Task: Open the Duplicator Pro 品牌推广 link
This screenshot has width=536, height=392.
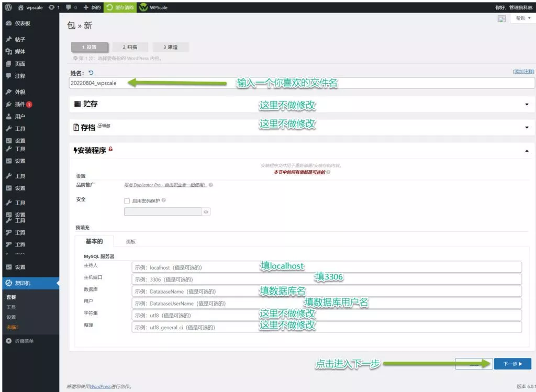Action: (165, 185)
